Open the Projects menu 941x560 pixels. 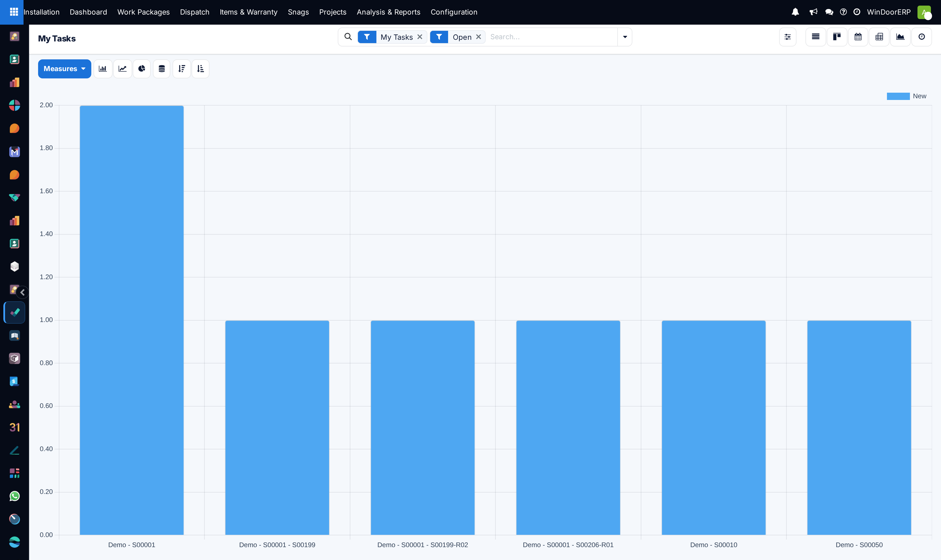click(332, 12)
